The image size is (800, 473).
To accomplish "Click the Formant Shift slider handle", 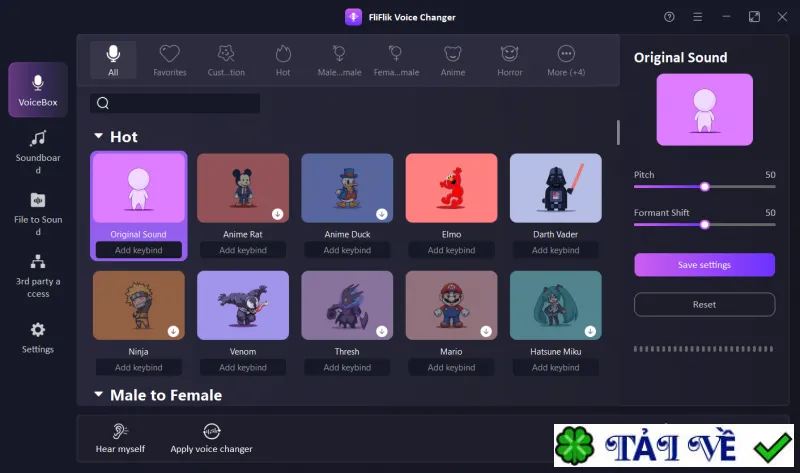I will (x=705, y=225).
